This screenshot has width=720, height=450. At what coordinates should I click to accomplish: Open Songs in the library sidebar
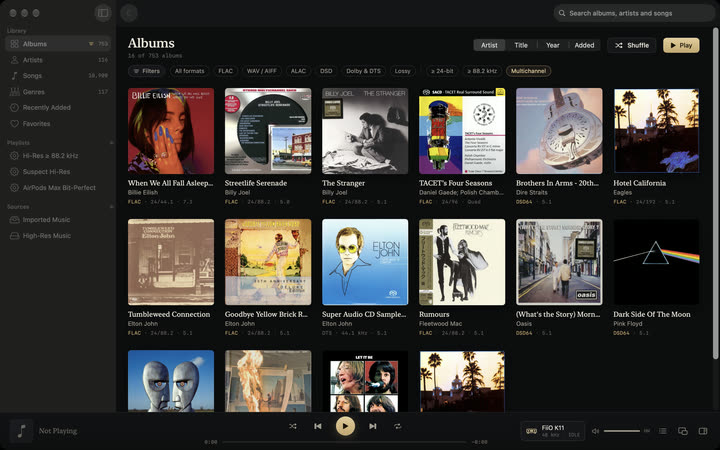(x=58, y=76)
